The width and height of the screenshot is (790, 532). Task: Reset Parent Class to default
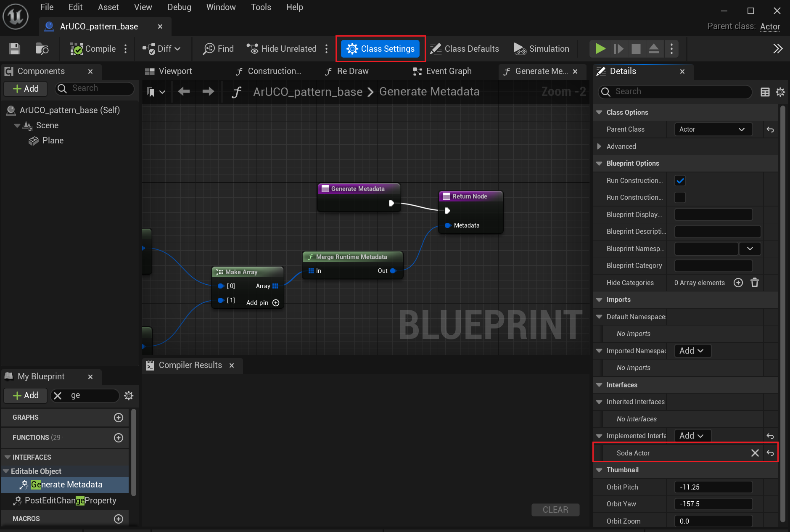(770, 130)
